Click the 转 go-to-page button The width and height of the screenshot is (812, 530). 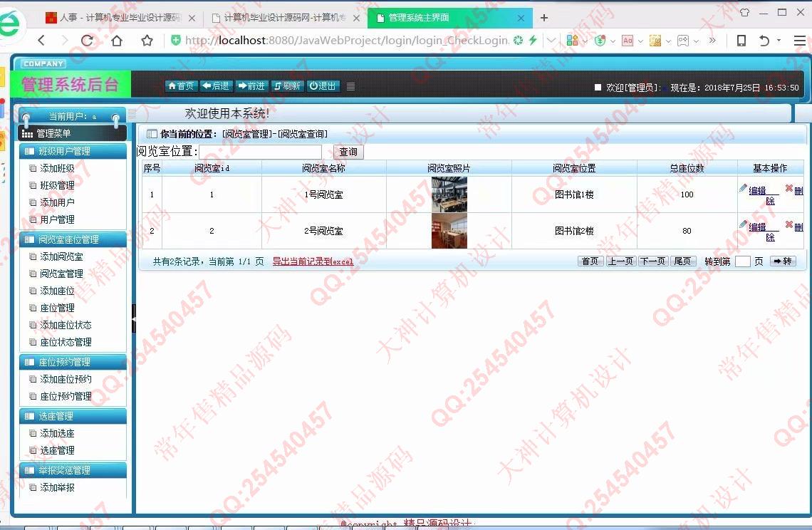(x=783, y=261)
